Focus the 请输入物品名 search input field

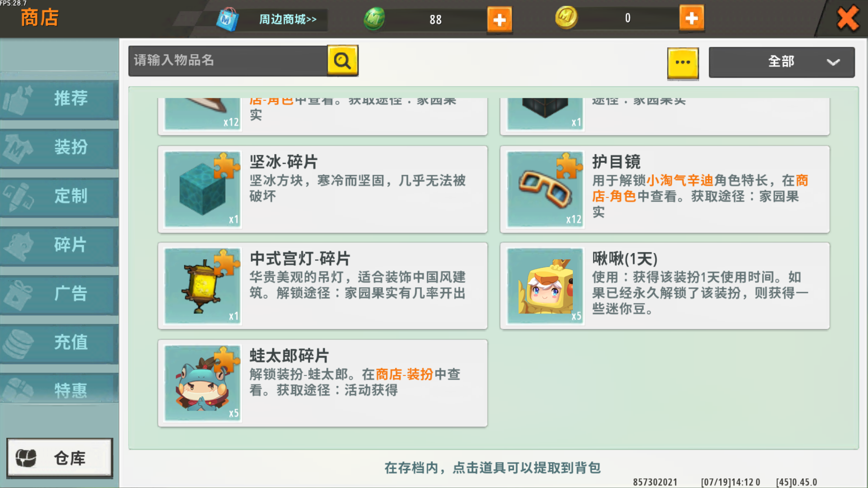227,61
